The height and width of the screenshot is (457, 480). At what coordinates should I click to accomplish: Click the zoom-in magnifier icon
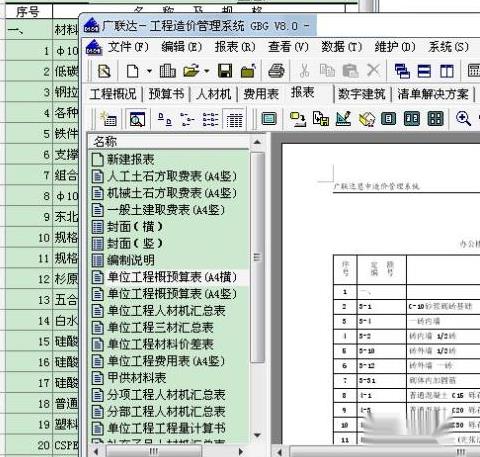click(463, 119)
